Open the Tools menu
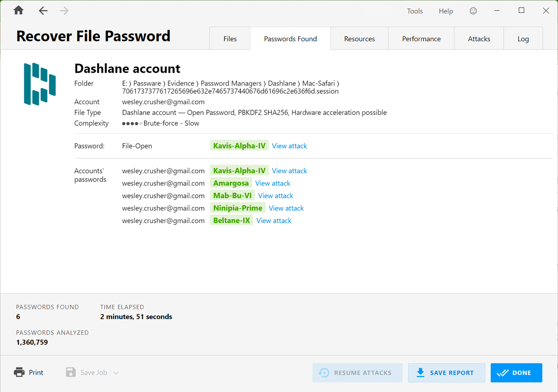Image resolution: width=558 pixels, height=392 pixels. (414, 11)
